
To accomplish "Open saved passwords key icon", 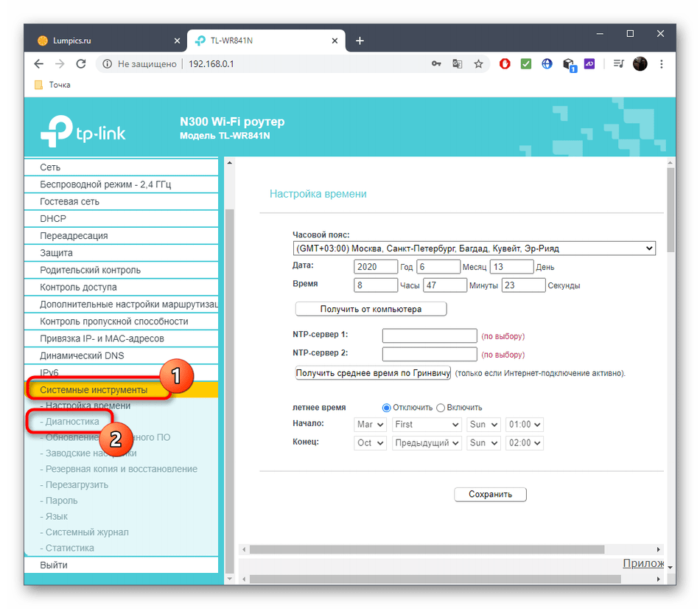I will tap(436, 64).
